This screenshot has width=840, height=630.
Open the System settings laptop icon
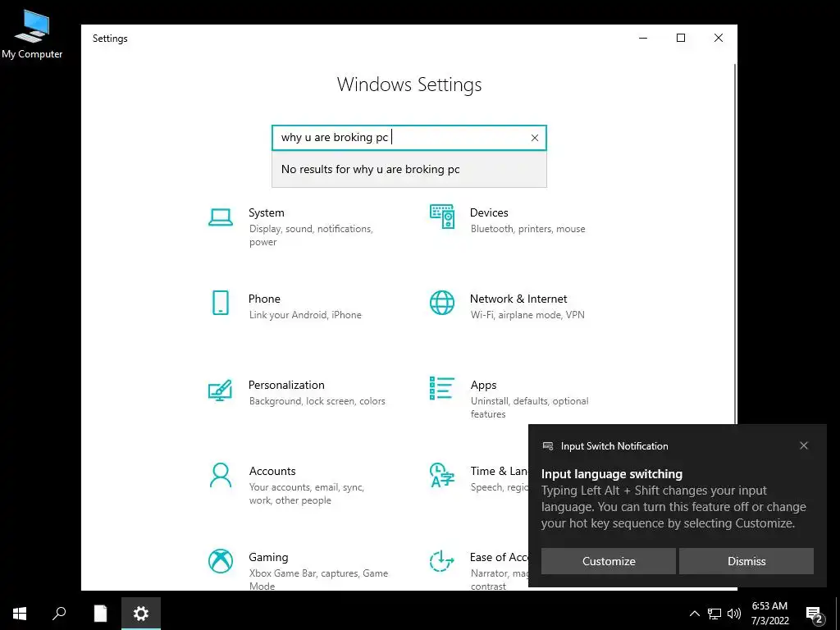220,217
